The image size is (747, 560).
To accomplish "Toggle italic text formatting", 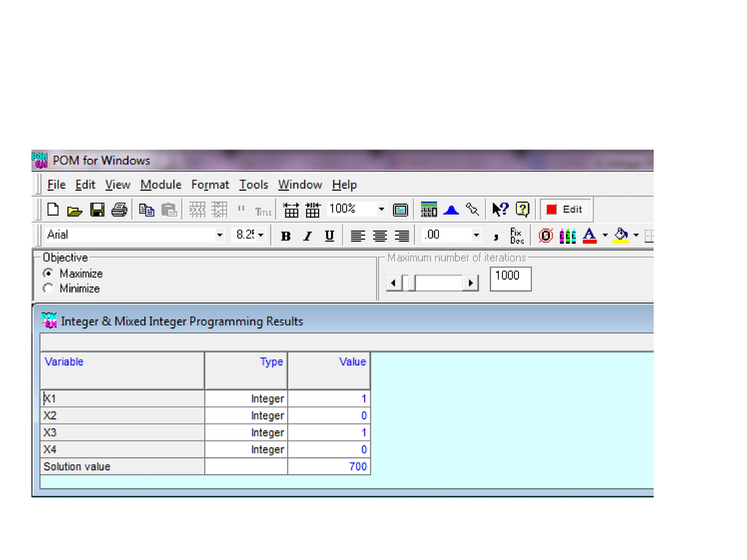I will pyautogui.click(x=308, y=236).
